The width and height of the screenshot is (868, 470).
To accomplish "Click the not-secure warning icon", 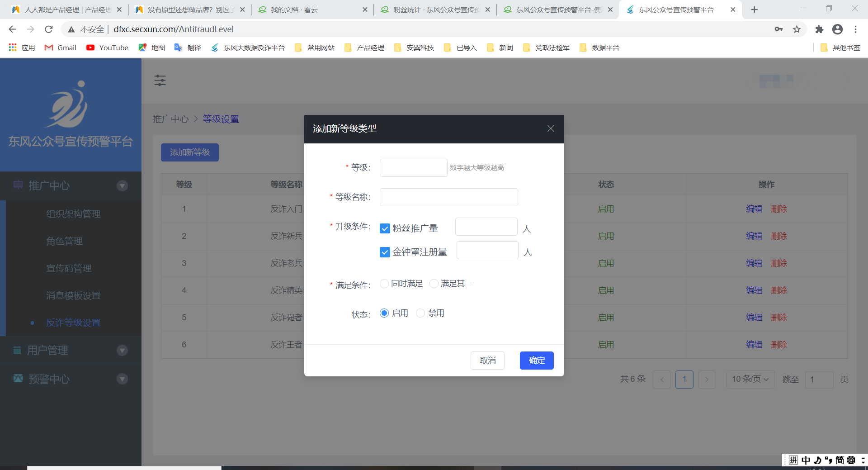I will [x=71, y=29].
